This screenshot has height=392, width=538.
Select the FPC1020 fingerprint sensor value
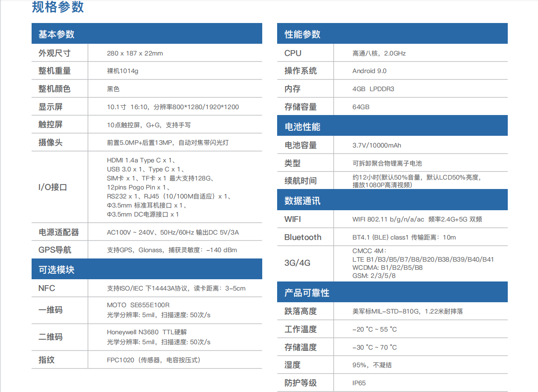[153, 360]
